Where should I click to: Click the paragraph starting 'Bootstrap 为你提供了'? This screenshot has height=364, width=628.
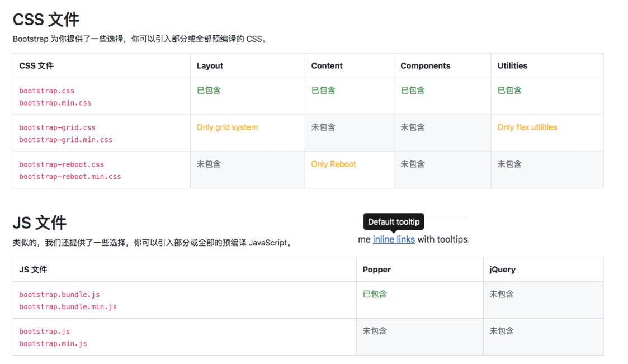click(x=140, y=39)
